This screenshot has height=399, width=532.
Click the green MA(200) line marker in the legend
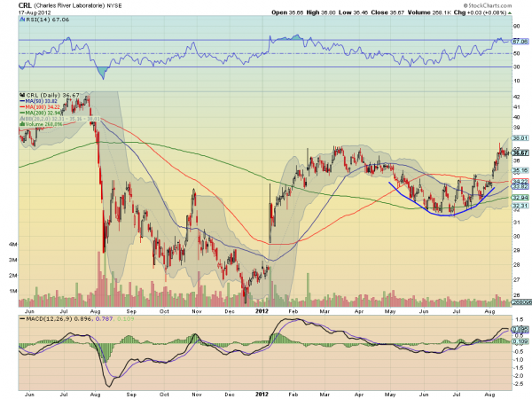pos(22,113)
